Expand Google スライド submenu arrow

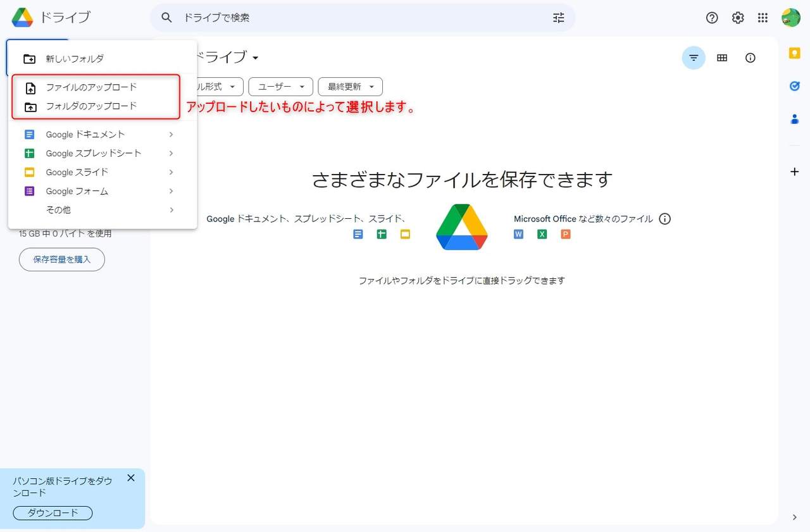coord(171,172)
